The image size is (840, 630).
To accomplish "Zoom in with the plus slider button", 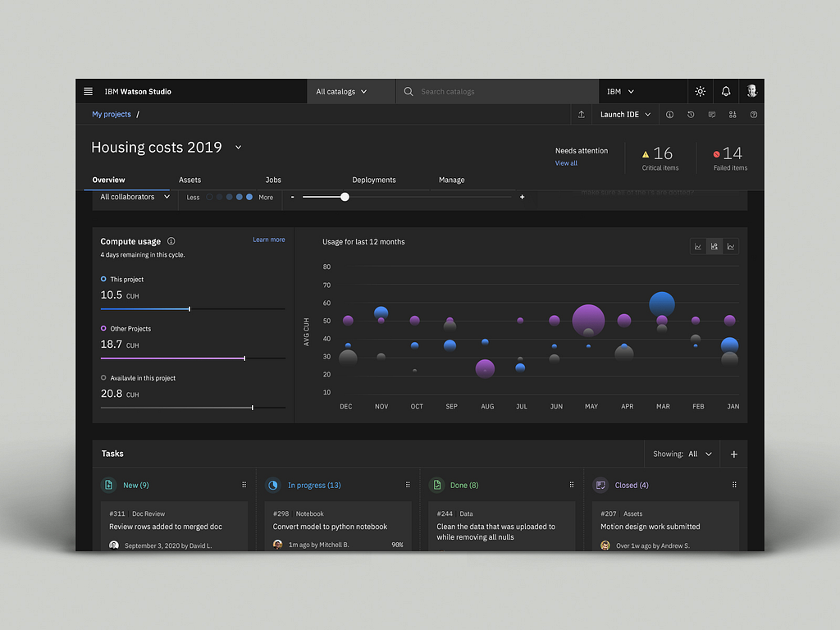I will click(x=522, y=197).
